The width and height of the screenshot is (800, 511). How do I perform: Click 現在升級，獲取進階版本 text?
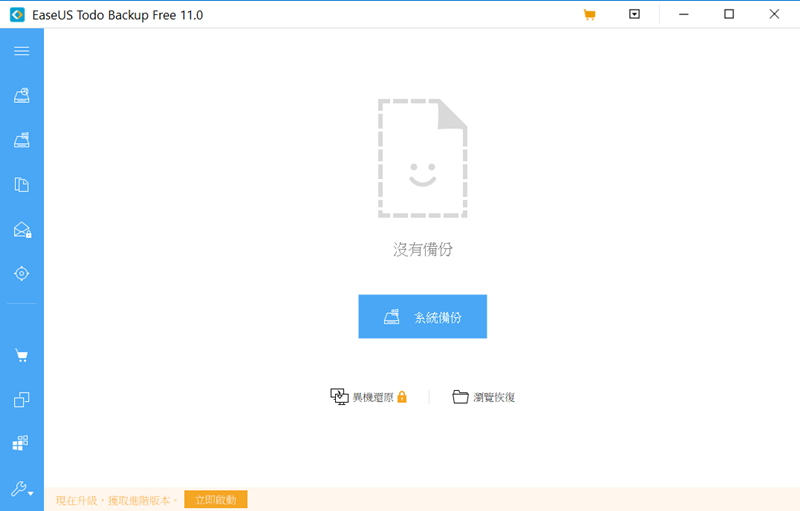[x=115, y=500]
